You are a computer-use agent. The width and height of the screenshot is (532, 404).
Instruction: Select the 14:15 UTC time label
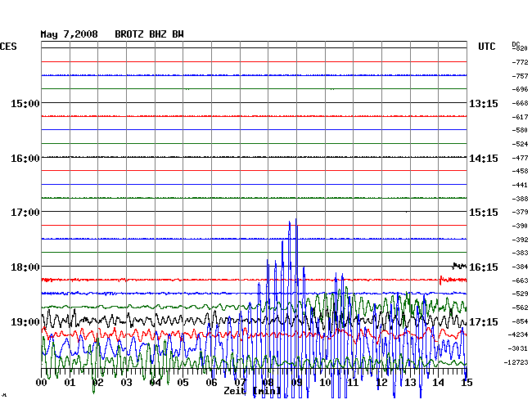[x=484, y=158]
